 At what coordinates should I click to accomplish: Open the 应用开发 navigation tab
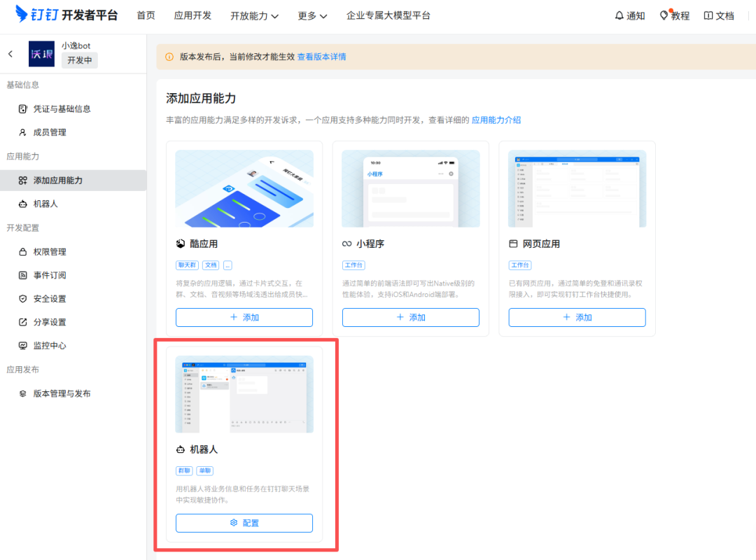click(x=192, y=15)
